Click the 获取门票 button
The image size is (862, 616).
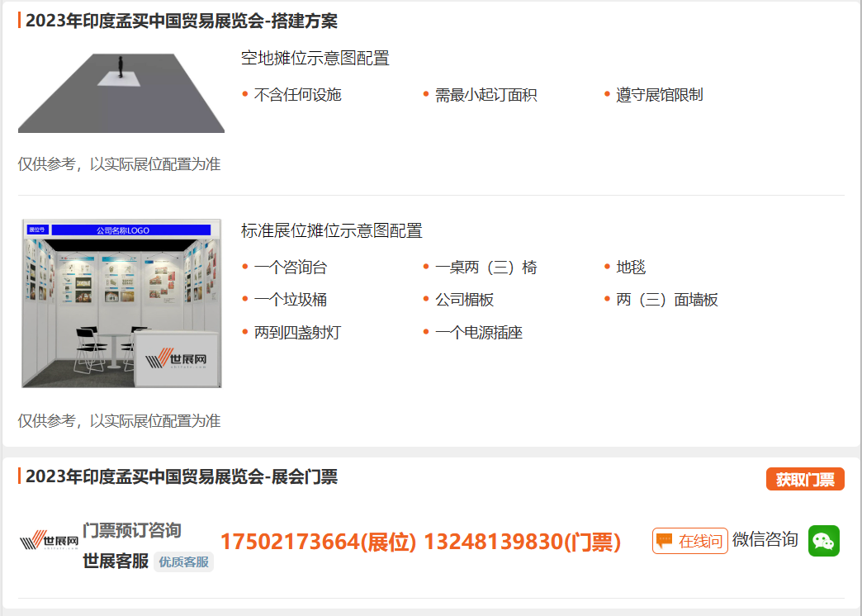point(805,479)
